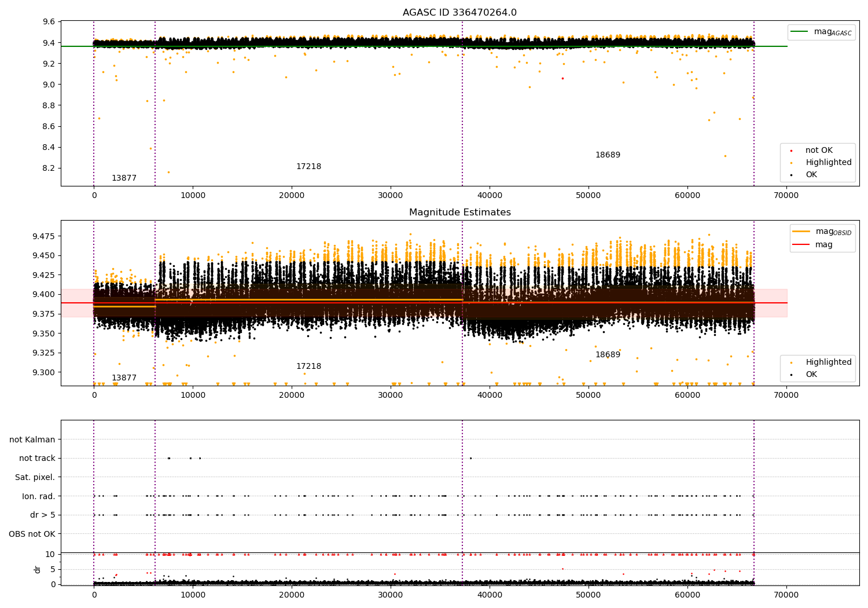Click the 9.375 y-tick on middle plot

click(x=43, y=314)
